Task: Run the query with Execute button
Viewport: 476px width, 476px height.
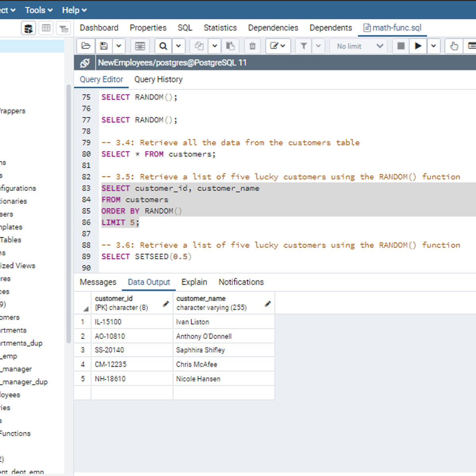Action: (x=418, y=46)
